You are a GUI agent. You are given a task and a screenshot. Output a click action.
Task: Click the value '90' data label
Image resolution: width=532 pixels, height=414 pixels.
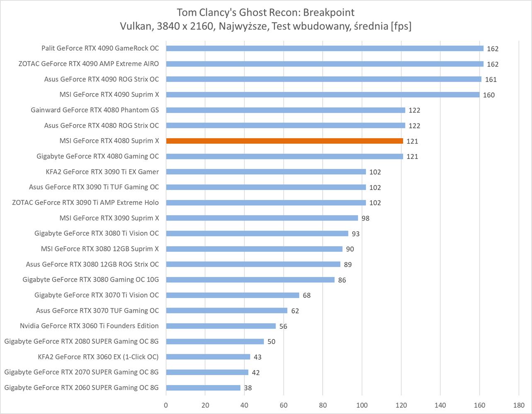[350, 249]
